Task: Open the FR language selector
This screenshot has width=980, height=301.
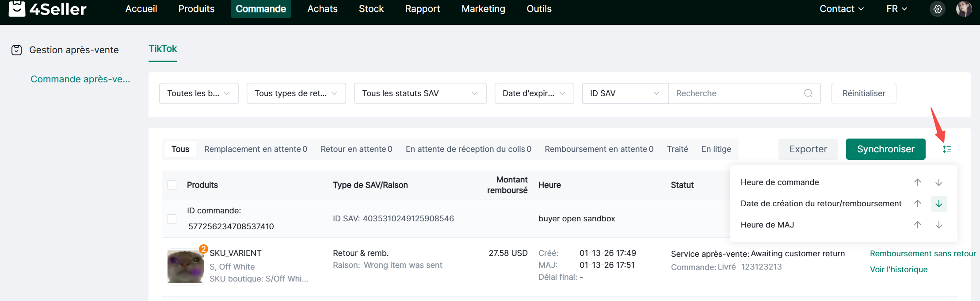Action: point(896,9)
